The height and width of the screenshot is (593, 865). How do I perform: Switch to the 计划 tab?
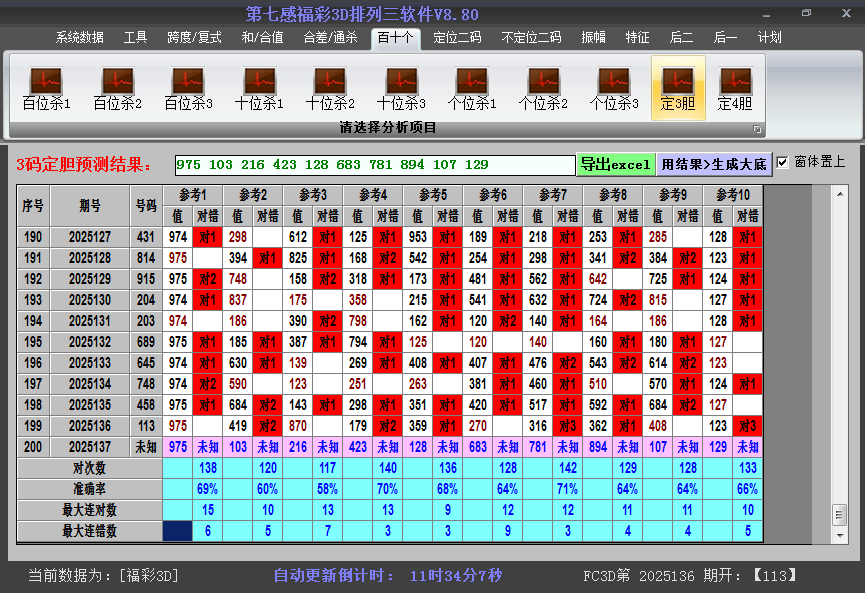tap(770, 38)
